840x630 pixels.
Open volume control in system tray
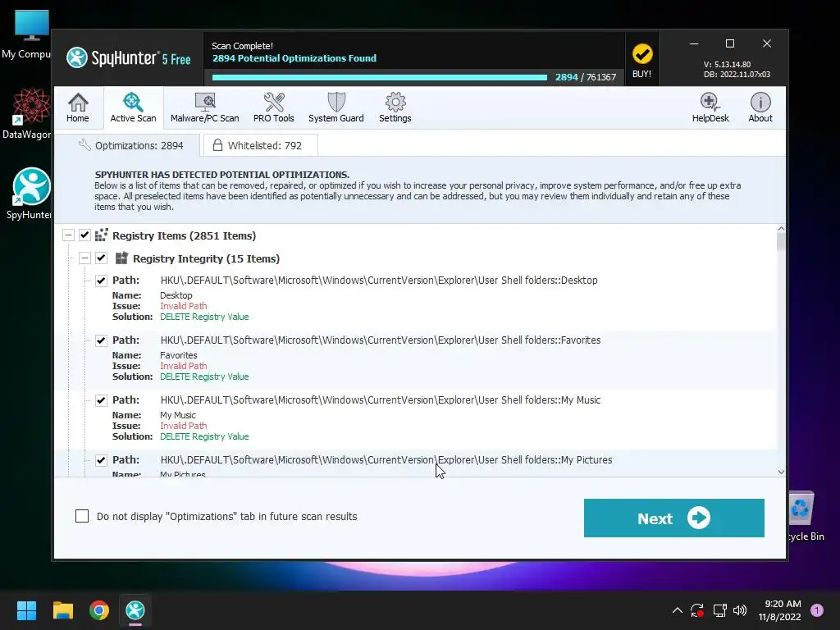point(740,610)
